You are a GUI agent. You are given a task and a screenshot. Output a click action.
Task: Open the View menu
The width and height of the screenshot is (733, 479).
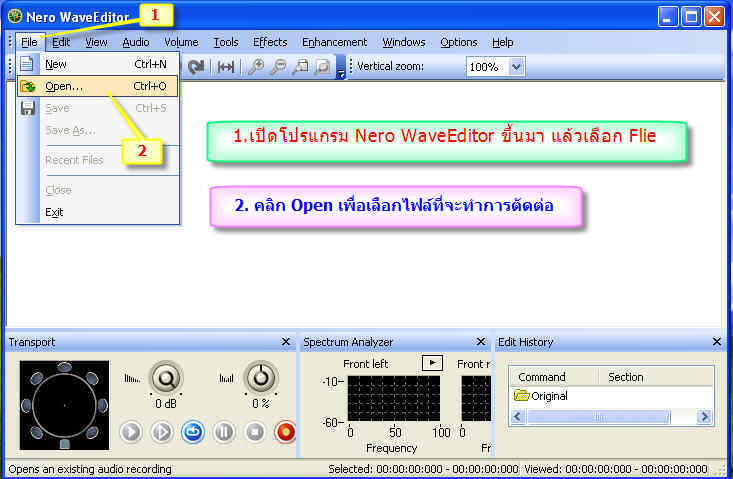[96, 42]
